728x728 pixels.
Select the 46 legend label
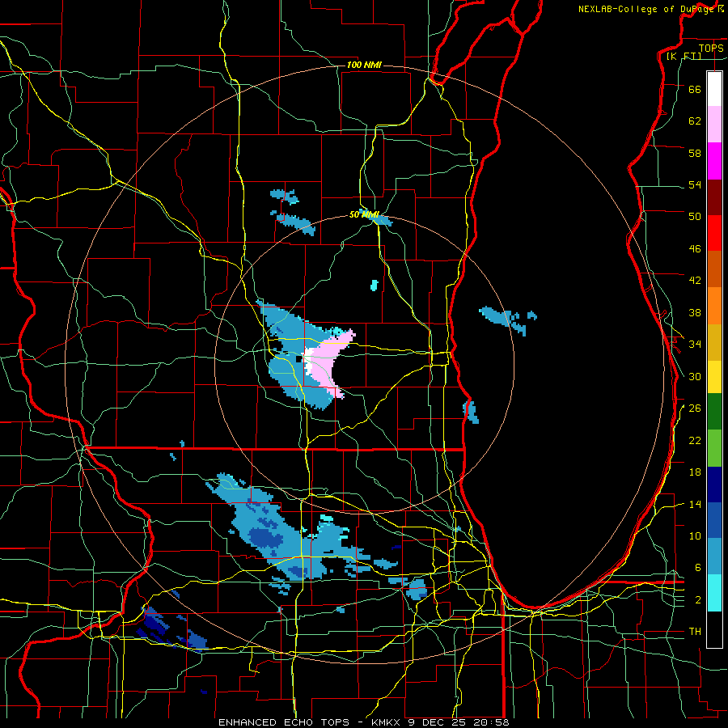(x=695, y=248)
